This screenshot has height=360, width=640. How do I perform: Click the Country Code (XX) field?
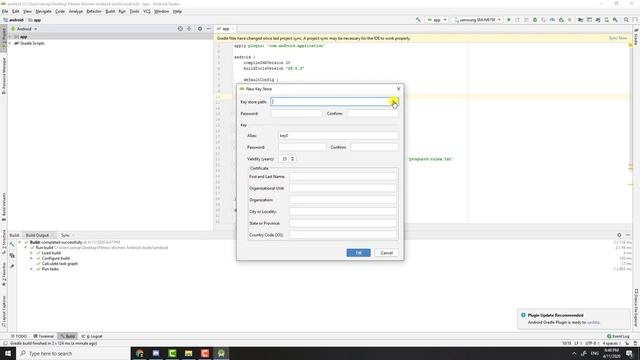(x=343, y=235)
